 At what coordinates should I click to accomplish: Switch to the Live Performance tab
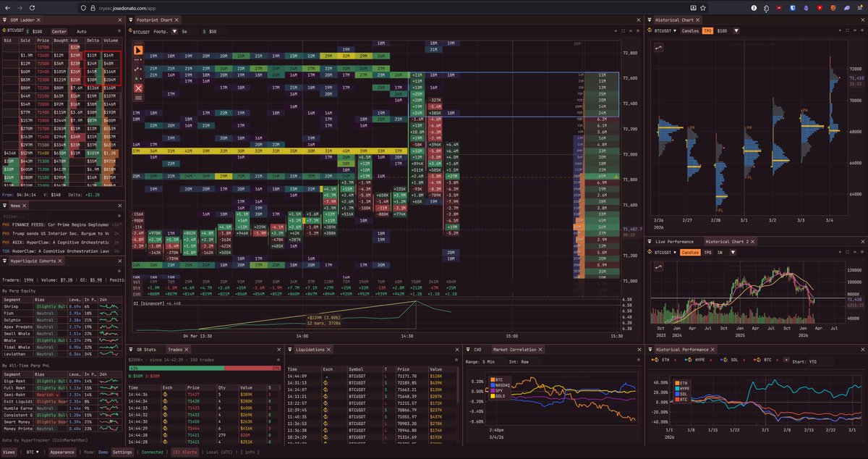click(x=673, y=241)
